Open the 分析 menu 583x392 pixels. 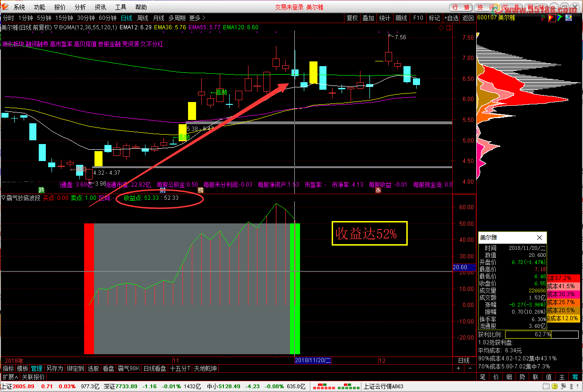coord(80,7)
